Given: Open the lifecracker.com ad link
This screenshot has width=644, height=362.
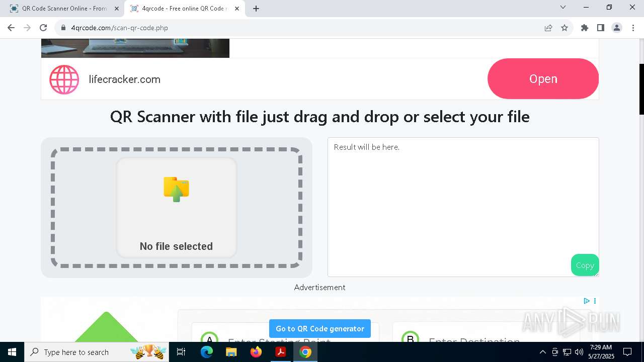Looking at the screenshot, I should point(125,79).
